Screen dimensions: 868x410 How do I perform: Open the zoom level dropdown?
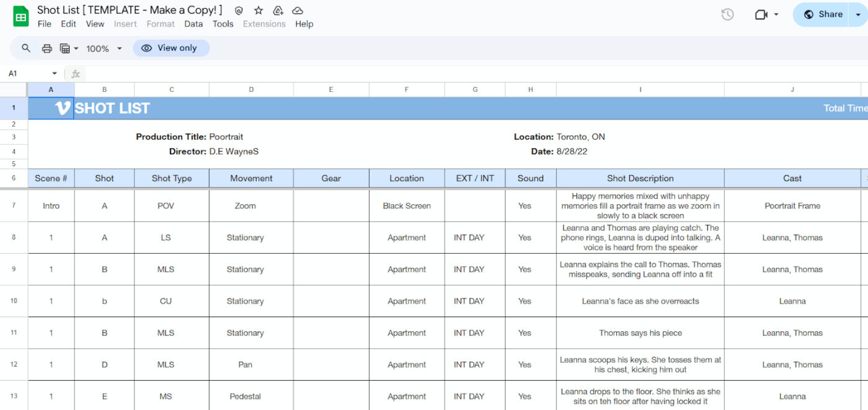click(x=104, y=48)
